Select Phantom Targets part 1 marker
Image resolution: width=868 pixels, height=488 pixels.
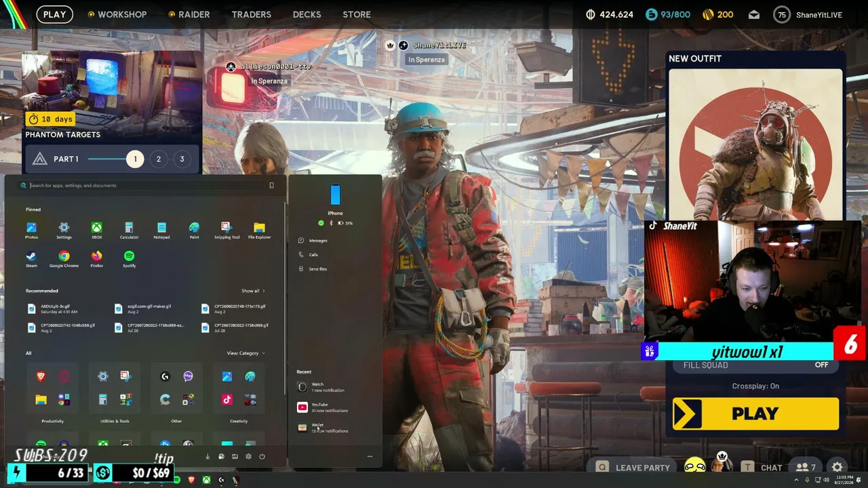point(135,159)
